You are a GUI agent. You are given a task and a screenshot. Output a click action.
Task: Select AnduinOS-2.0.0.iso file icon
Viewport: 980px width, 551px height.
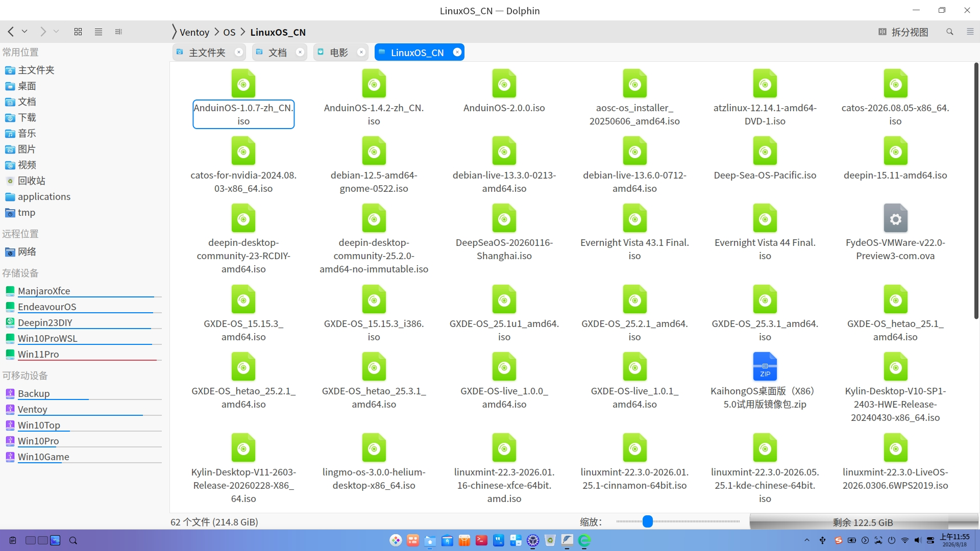[504, 84]
